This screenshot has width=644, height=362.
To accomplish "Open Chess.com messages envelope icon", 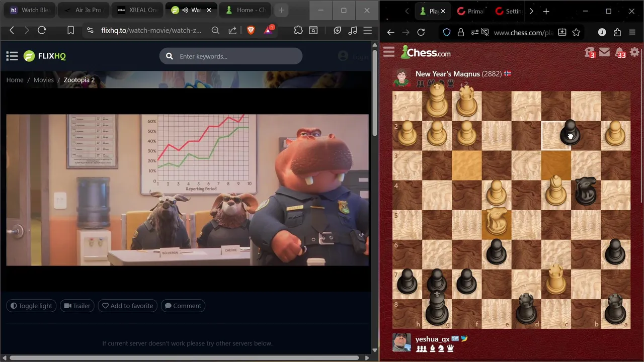I will 605,52.
